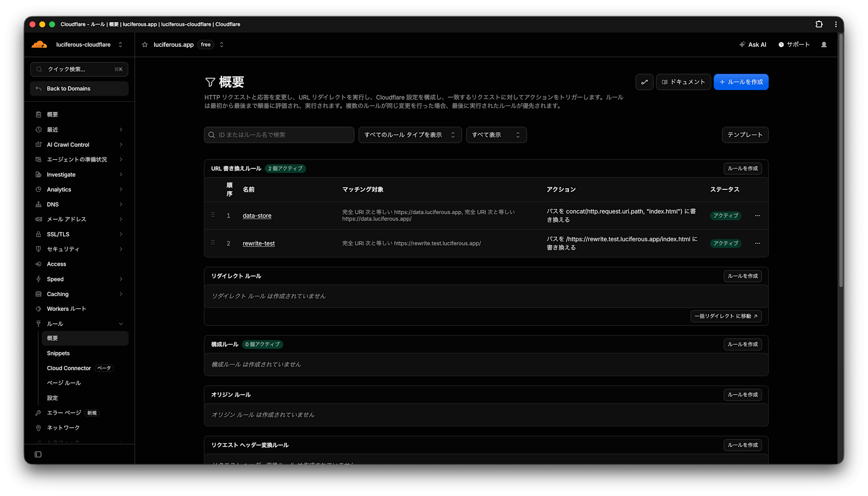Viewport: 868px width, 496px height.
Task: Expand the DNS chevron
Action: pos(121,204)
